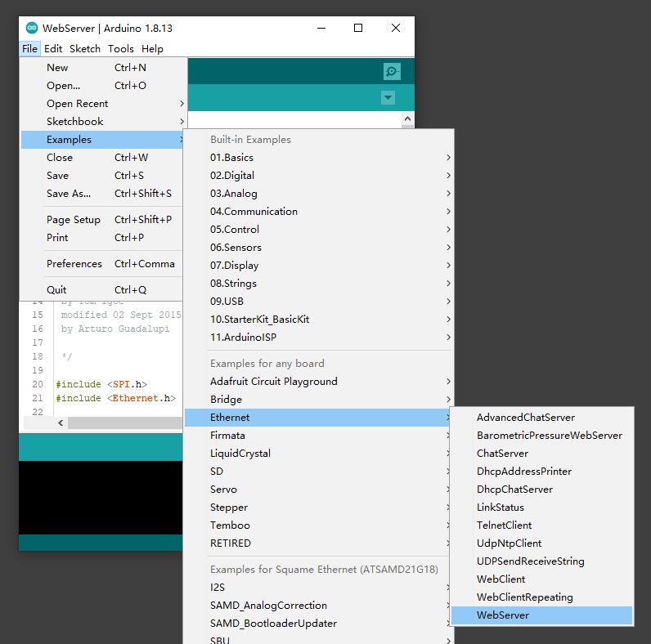Load the WebClient example

541,579
